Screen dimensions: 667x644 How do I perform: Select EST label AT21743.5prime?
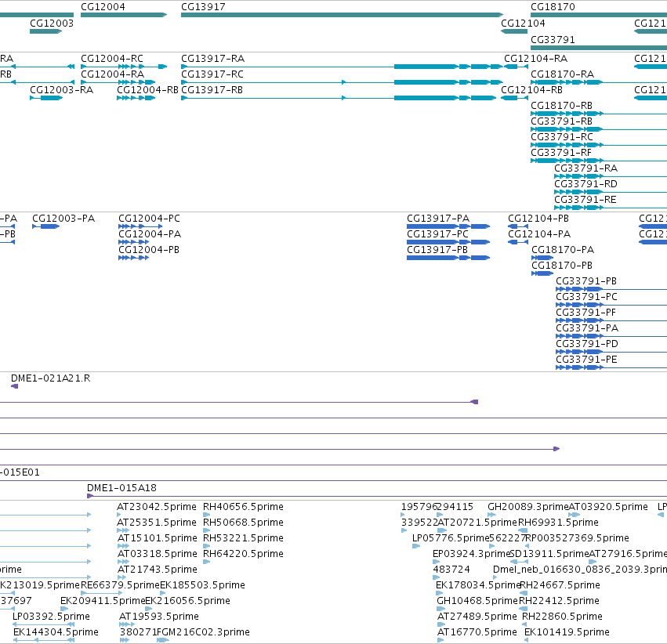157,570
